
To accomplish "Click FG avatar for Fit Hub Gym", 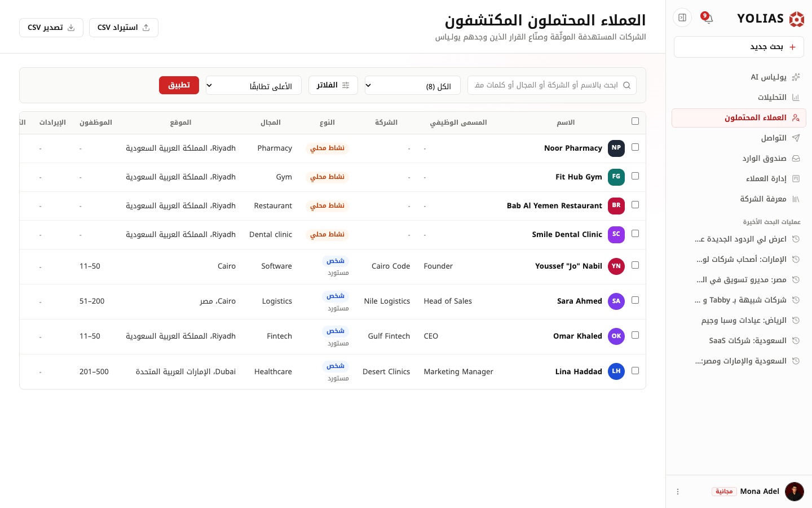I will (616, 177).
